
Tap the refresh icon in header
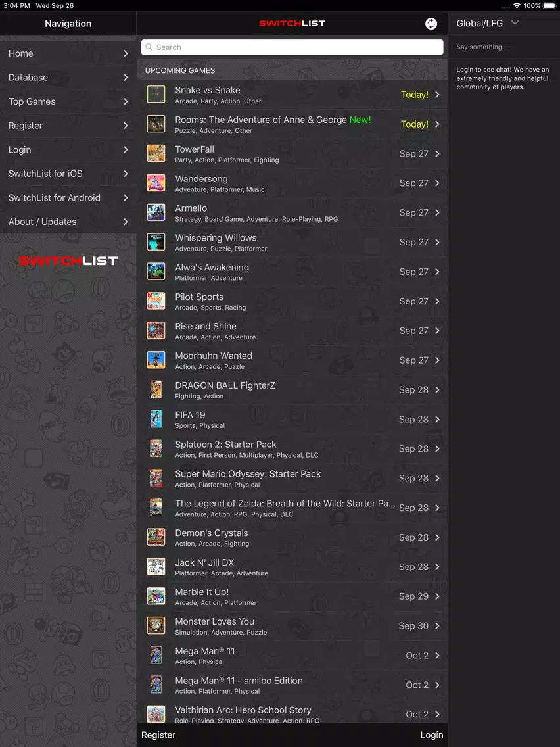point(431,24)
